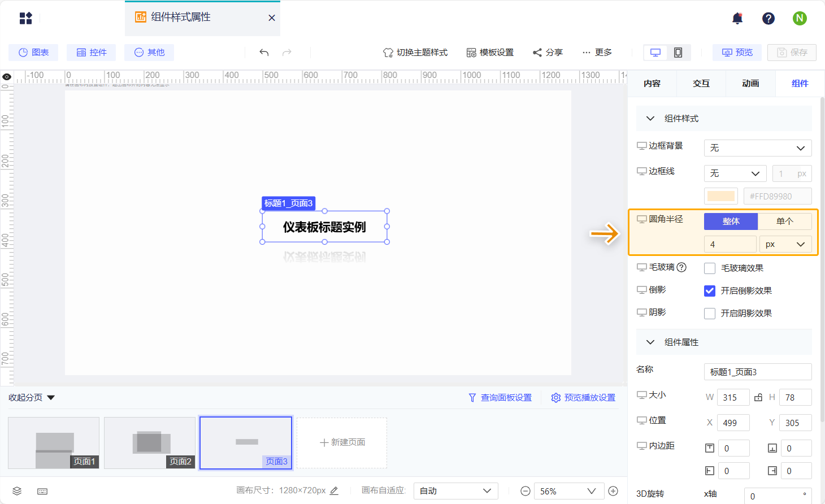
Task: Toggle the size aspect ratio lock
Action: [758, 397]
